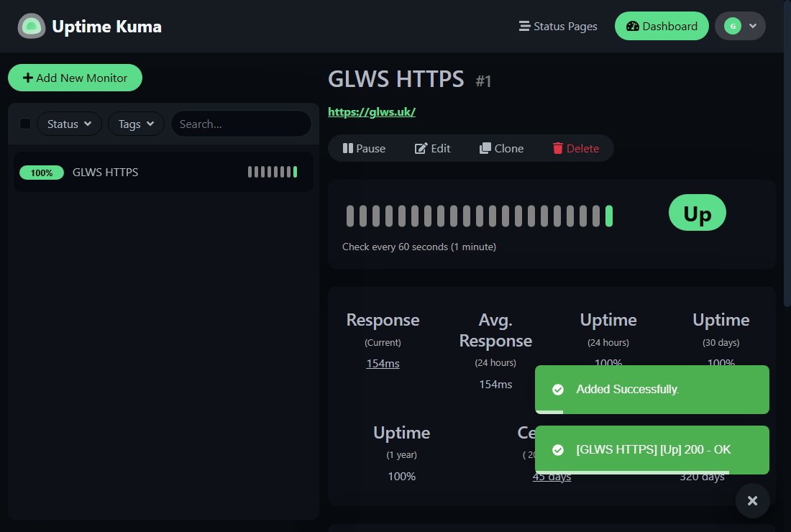This screenshot has width=791, height=532.
Task: Edit the GLWS HTTPS monitor
Action: tap(432, 148)
